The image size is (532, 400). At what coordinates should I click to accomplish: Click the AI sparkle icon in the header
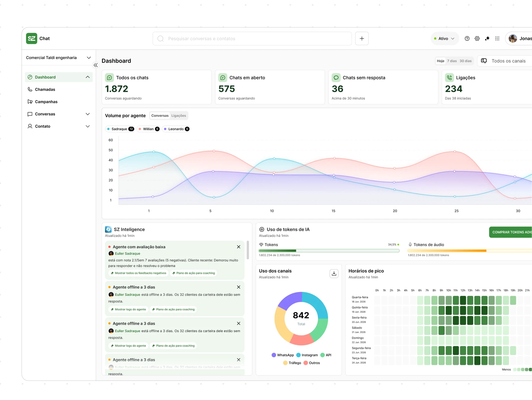487,39
